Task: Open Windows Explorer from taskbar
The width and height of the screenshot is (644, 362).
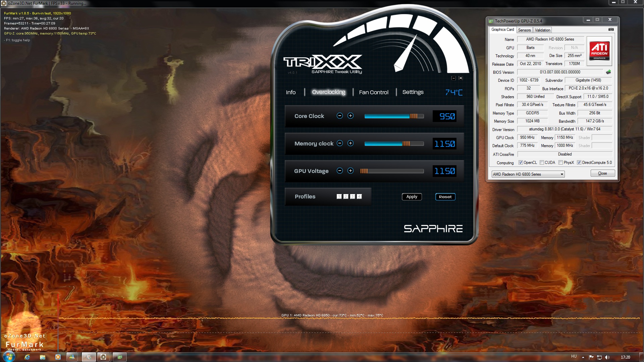Action: 43,357
